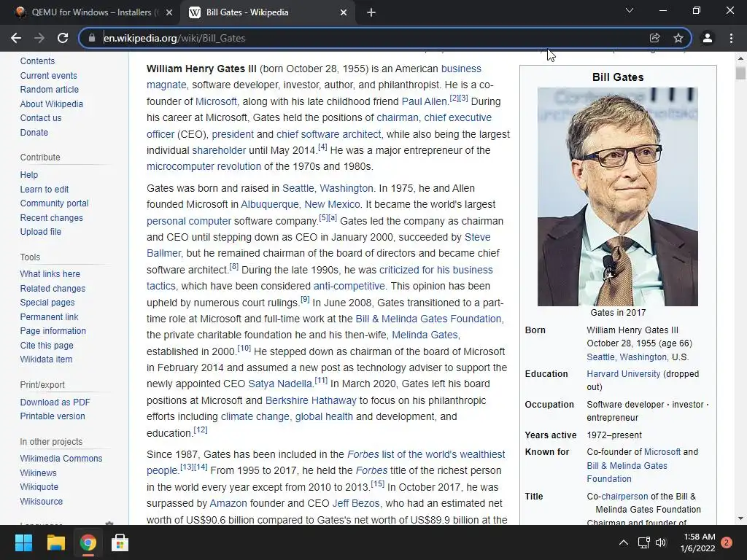Viewport: 747px width, 560px height.
Task: Open the tab search dropdown arrow
Action: tap(630, 10)
